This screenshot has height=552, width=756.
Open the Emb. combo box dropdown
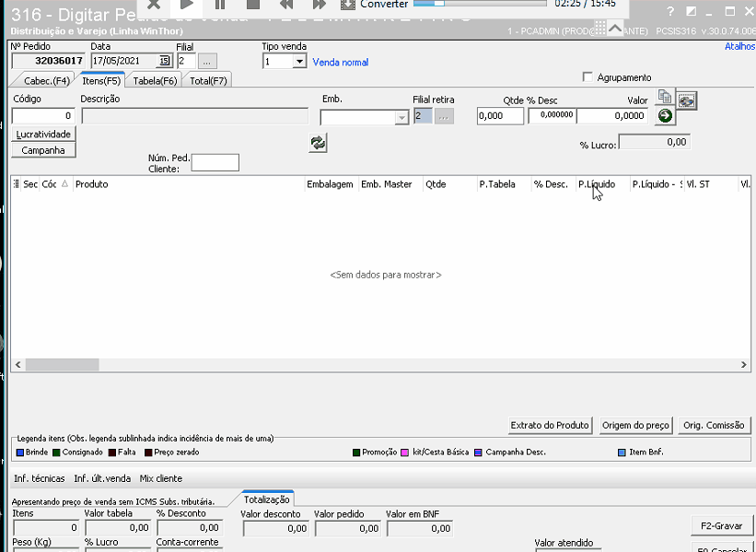(x=401, y=117)
